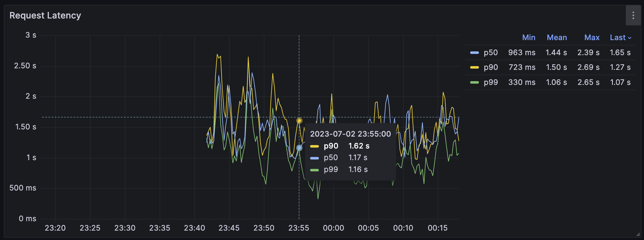Click the p90 Max value 2.69 s
Image resolution: width=644 pixels, height=240 pixels.
(588, 67)
